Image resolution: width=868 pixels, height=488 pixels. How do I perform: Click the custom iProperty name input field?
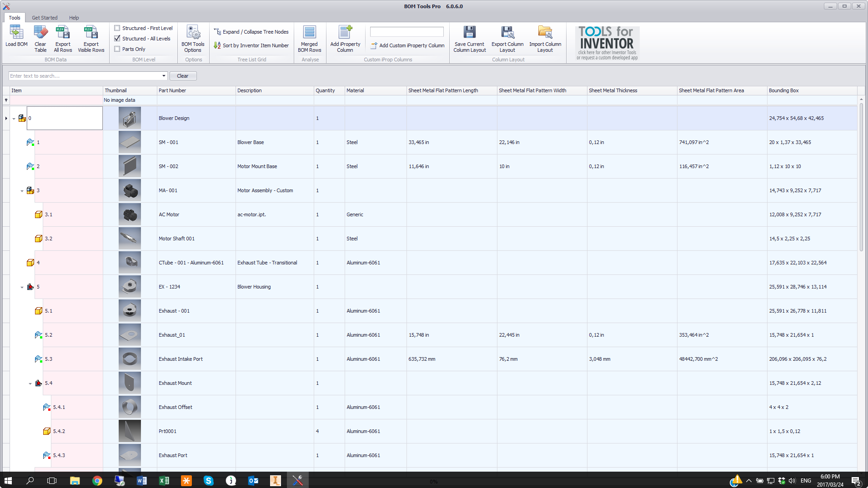(406, 31)
